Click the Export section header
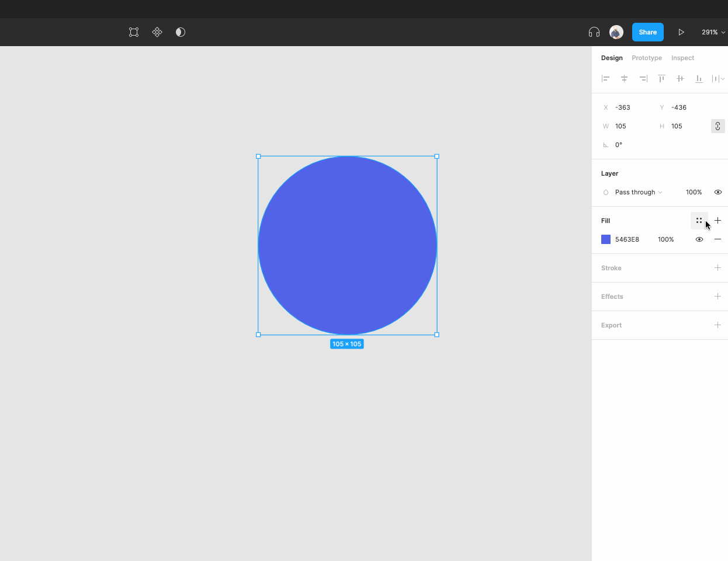Image resolution: width=728 pixels, height=561 pixels. pyautogui.click(x=611, y=325)
